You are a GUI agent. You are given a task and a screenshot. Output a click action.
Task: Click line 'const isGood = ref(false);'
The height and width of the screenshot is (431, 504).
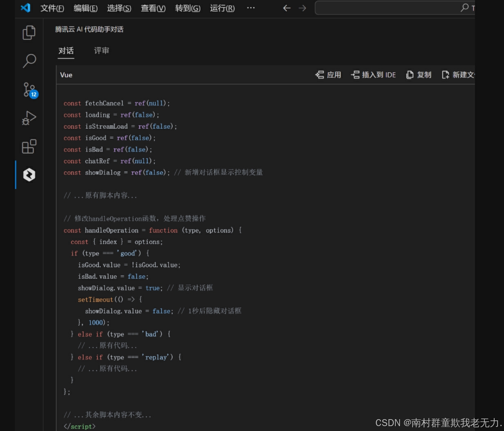[x=109, y=138]
